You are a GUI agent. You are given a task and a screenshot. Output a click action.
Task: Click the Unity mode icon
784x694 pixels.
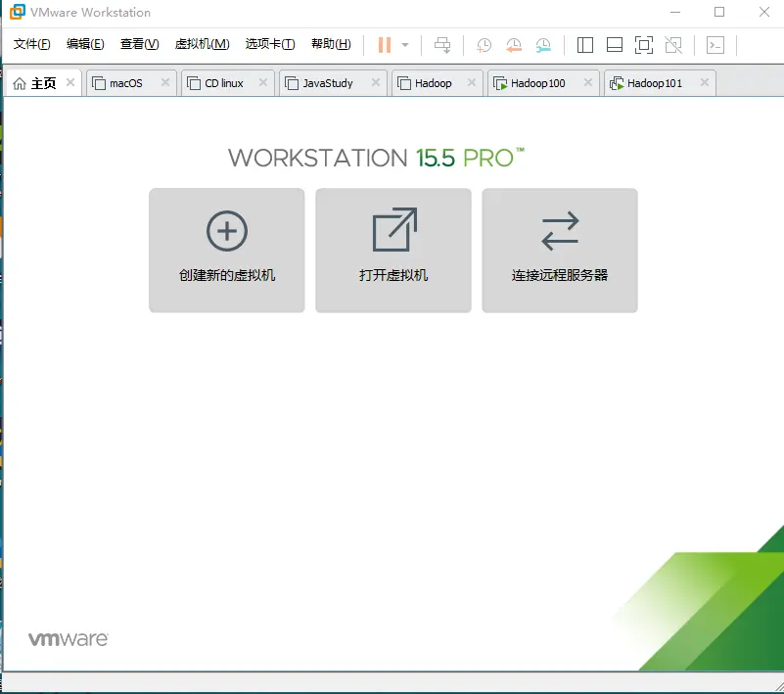673,45
